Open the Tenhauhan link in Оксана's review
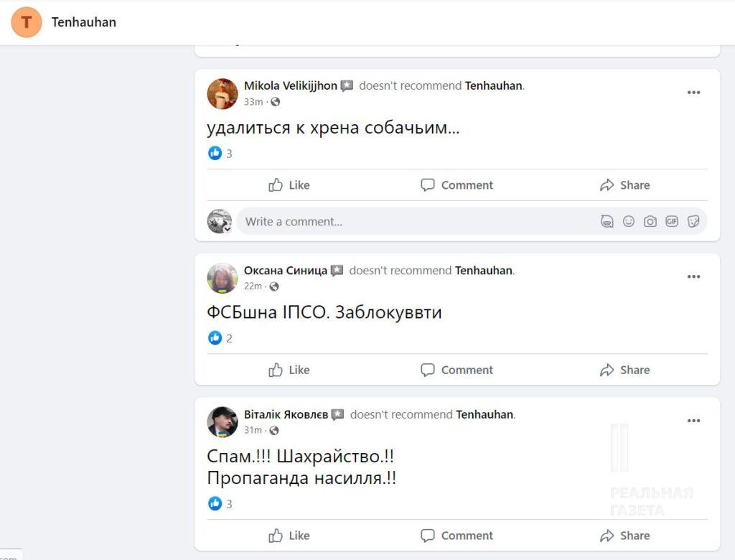The image size is (735, 560). tap(484, 271)
